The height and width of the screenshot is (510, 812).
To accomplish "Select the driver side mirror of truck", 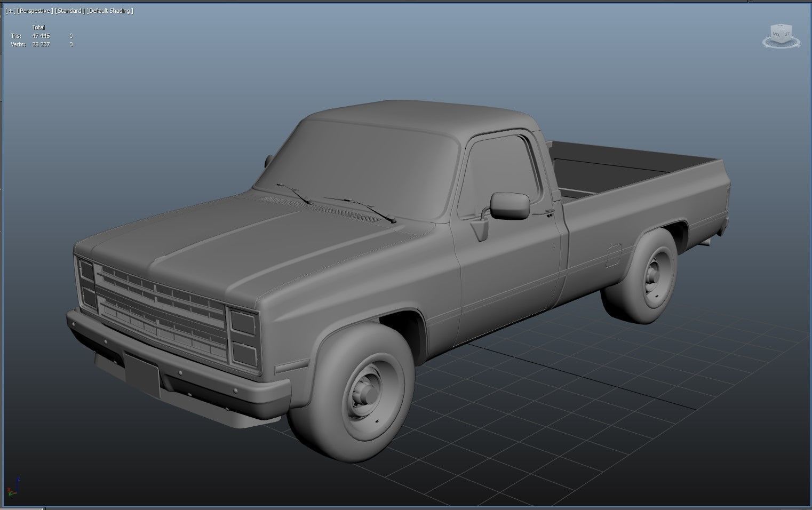I will [x=510, y=205].
